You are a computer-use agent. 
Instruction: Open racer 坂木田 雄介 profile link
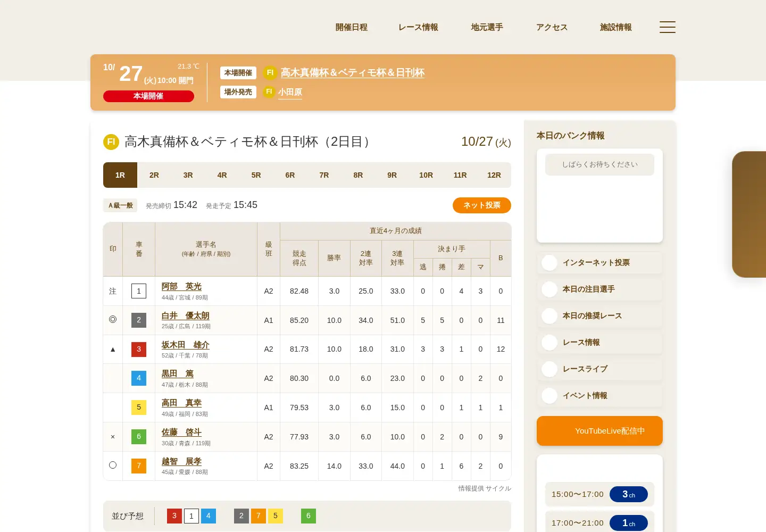pyautogui.click(x=186, y=345)
